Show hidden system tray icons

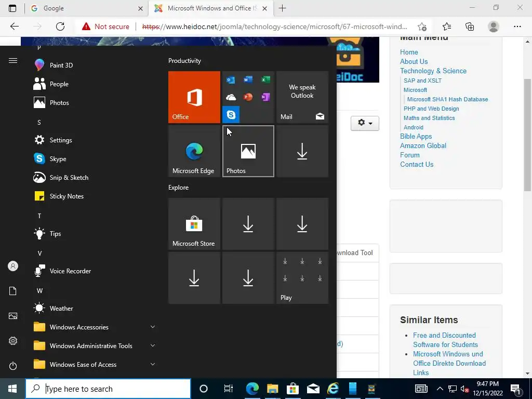[440, 389]
